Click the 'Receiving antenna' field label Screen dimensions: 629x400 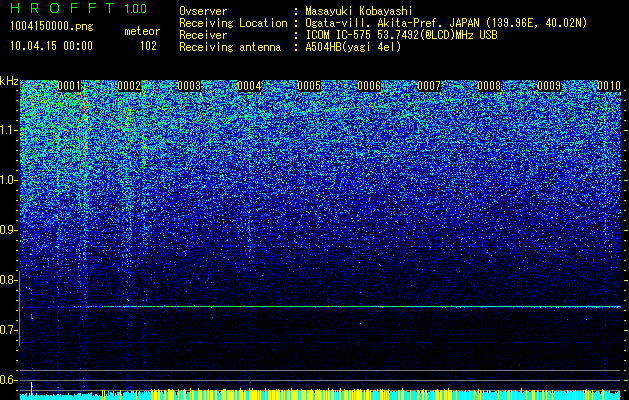coord(230,47)
